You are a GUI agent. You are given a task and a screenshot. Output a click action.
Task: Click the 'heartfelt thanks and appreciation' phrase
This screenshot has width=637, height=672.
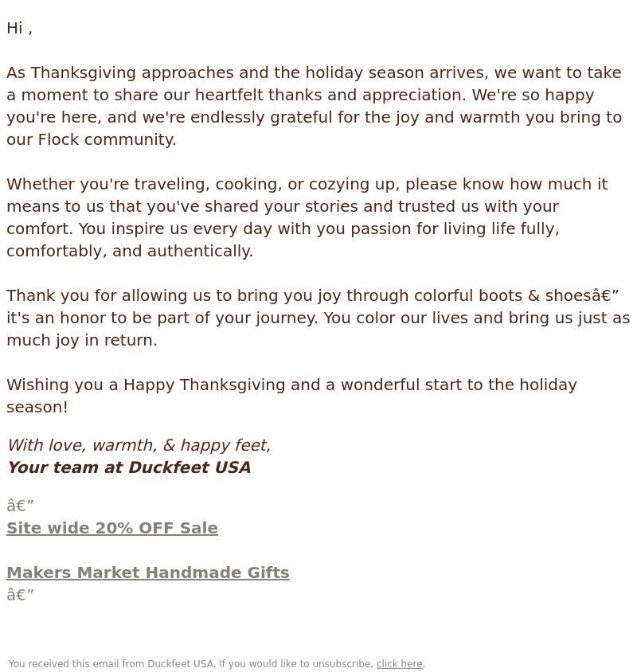pyautogui.click(x=329, y=95)
